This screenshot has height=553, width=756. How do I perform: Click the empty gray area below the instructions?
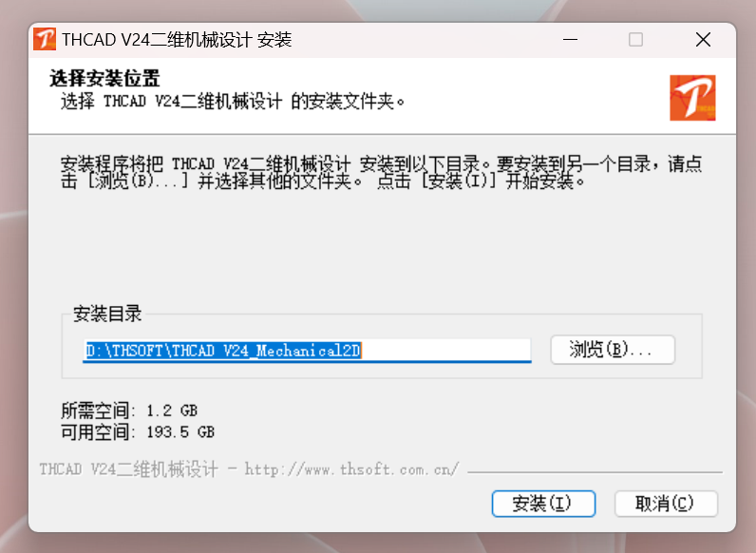point(381,246)
